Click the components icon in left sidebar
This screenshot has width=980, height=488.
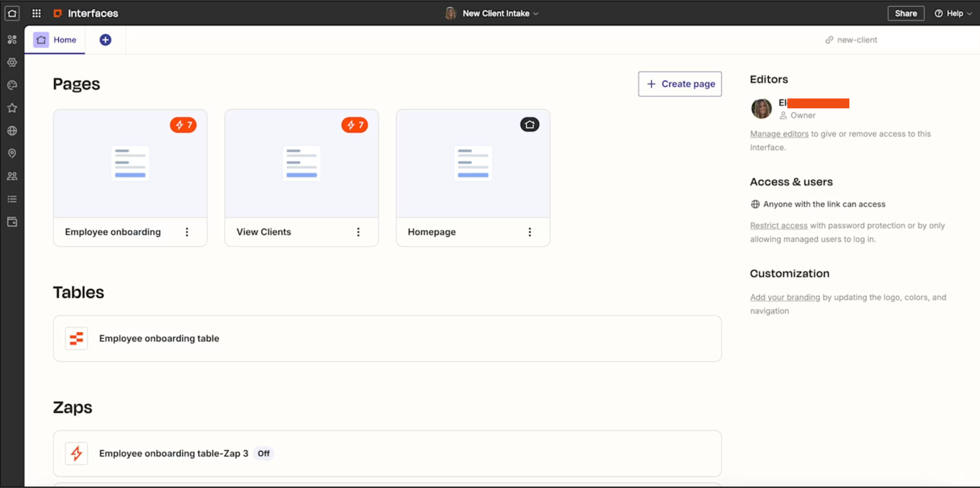point(12,40)
